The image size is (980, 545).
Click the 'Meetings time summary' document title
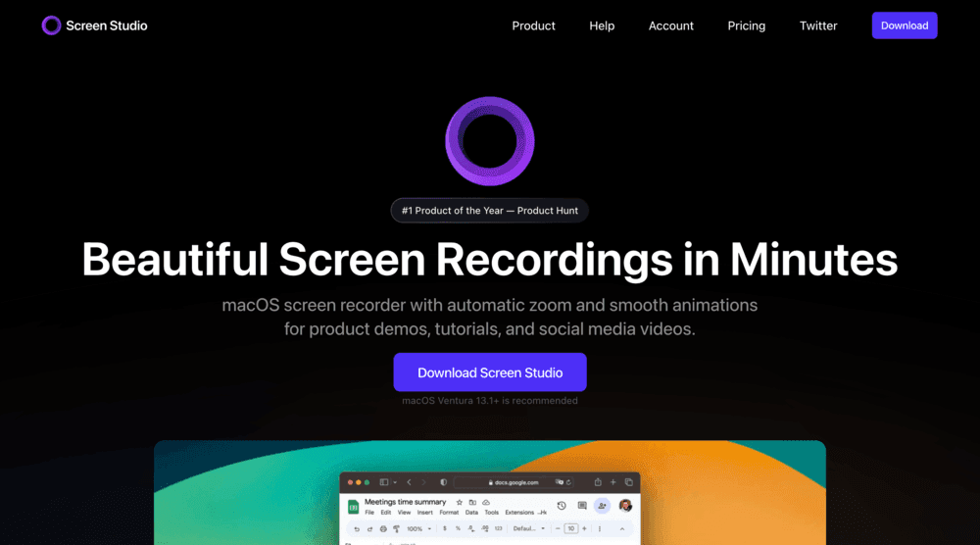coord(405,502)
